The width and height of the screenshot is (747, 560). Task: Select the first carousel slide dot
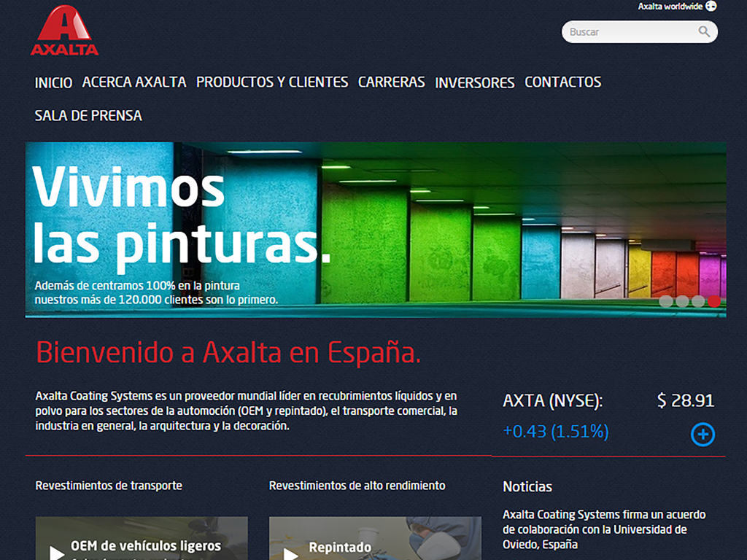pyautogui.click(x=666, y=301)
